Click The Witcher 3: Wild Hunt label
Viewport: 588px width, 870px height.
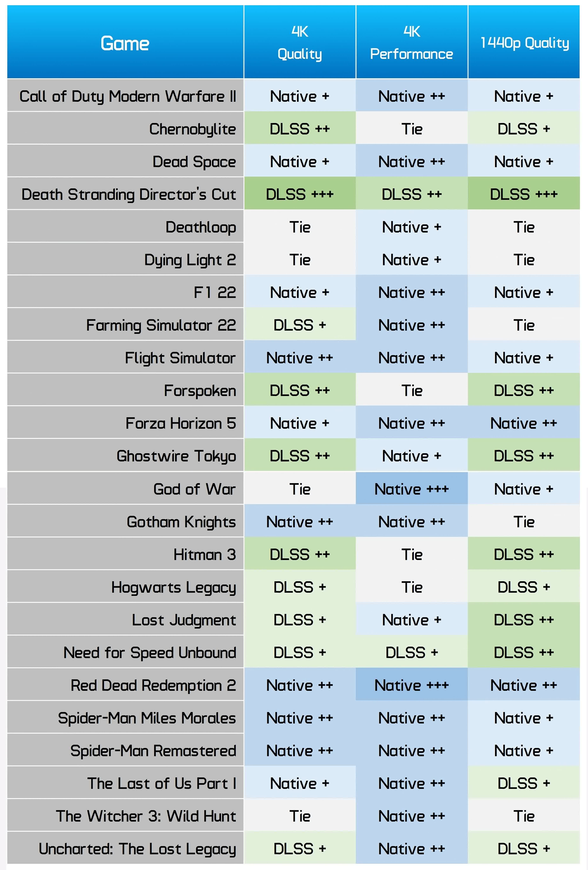click(146, 816)
